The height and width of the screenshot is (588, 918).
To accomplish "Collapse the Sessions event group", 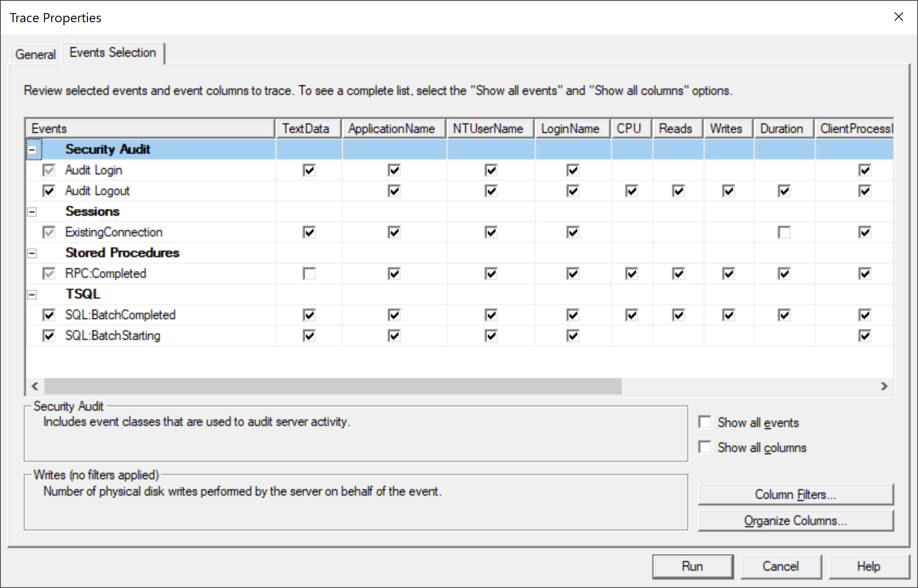I will coord(32,212).
